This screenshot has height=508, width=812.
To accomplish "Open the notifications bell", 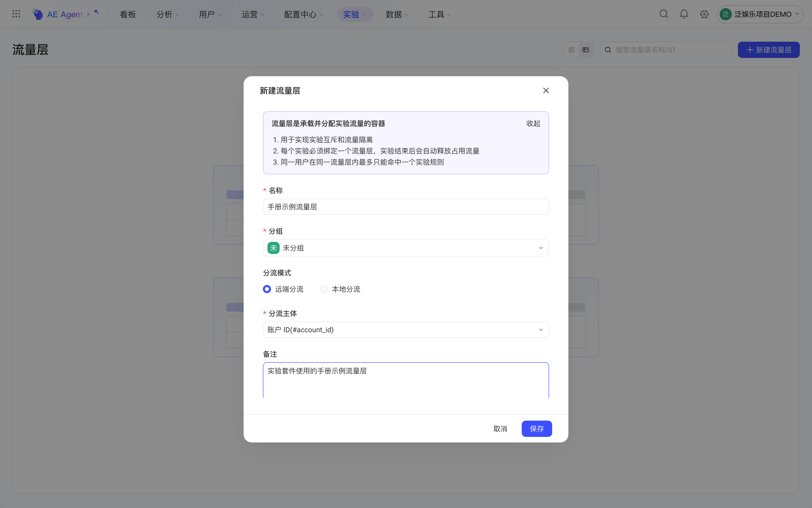I will click(684, 14).
